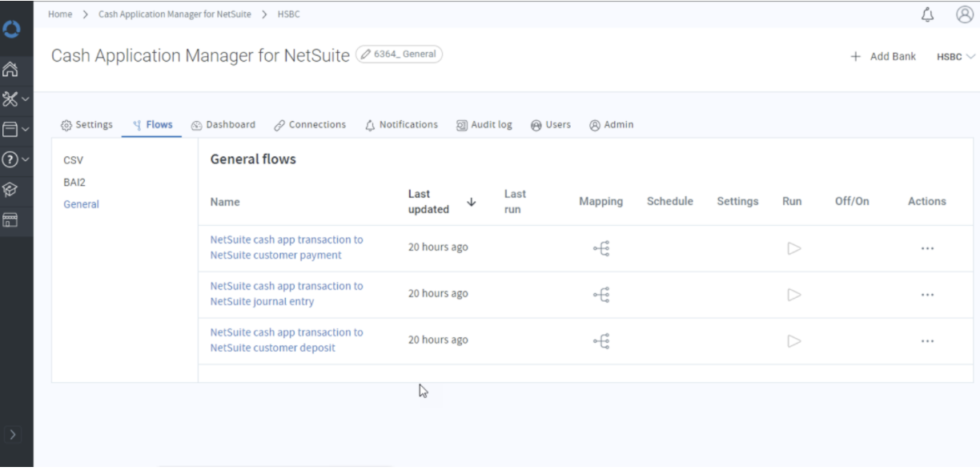Click 20 hours ago in customer payment row
Viewport: 980px width, 471px height.
pyautogui.click(x=438, y=248)
